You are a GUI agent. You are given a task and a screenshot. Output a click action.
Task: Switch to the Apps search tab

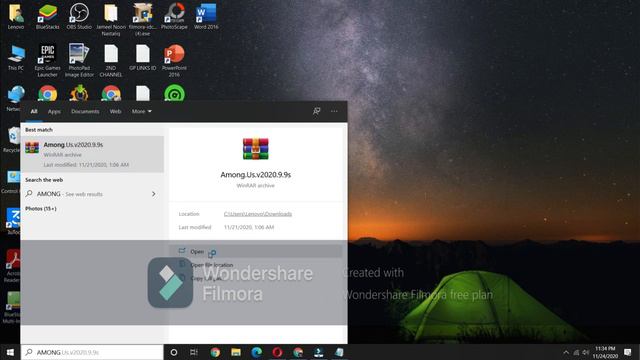[x=54, y=111]
